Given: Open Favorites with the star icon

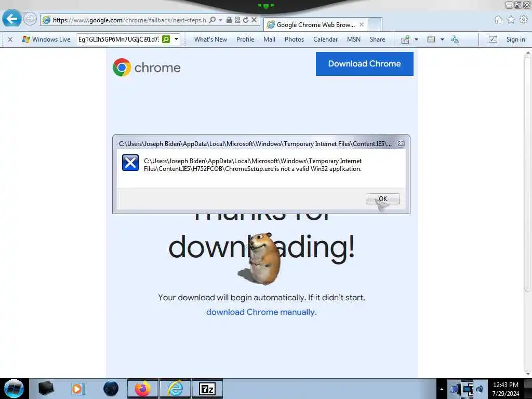Looking at the screenshot, I should click(511, 20).
